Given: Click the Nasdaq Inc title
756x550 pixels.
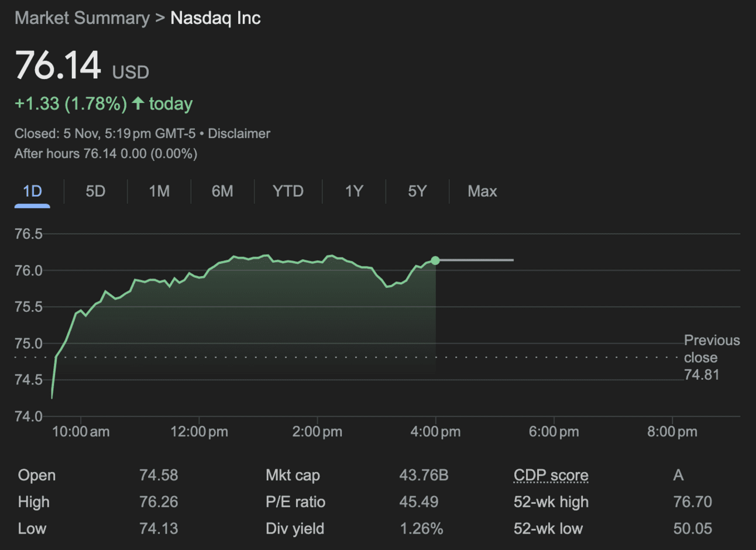Looking at the screenshot, I should 215,18.
